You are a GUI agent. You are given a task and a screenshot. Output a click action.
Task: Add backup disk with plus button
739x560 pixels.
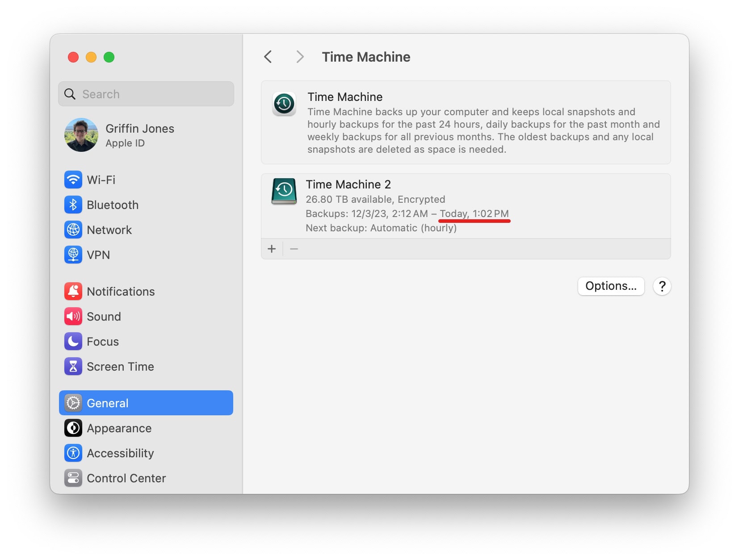(272, 249)
